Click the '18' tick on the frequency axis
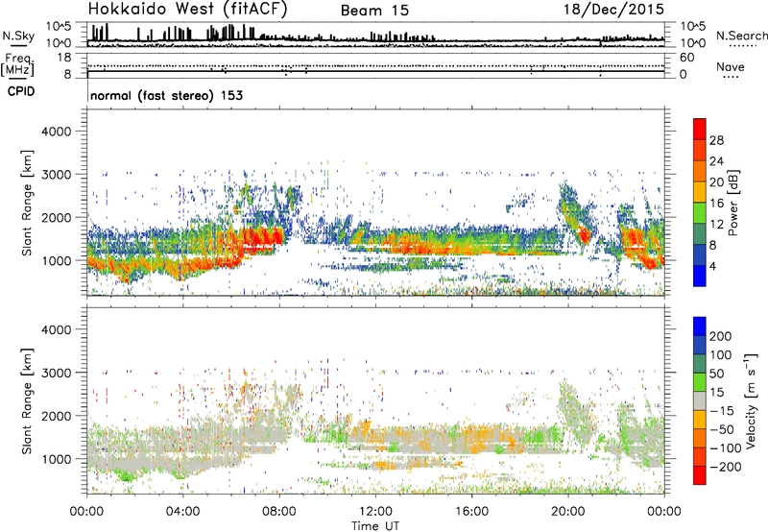This screenshot has width=768, height=532. pyautogui.click(x=64, y=58)
